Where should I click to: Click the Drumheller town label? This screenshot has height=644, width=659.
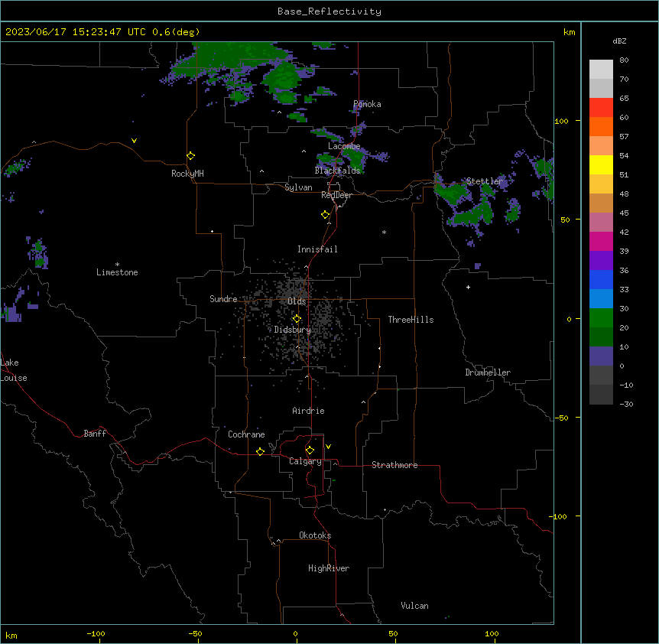(488, 372)
